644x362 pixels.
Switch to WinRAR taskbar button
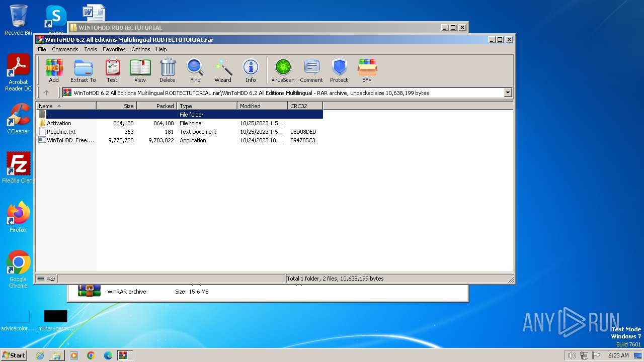[123, 355]
